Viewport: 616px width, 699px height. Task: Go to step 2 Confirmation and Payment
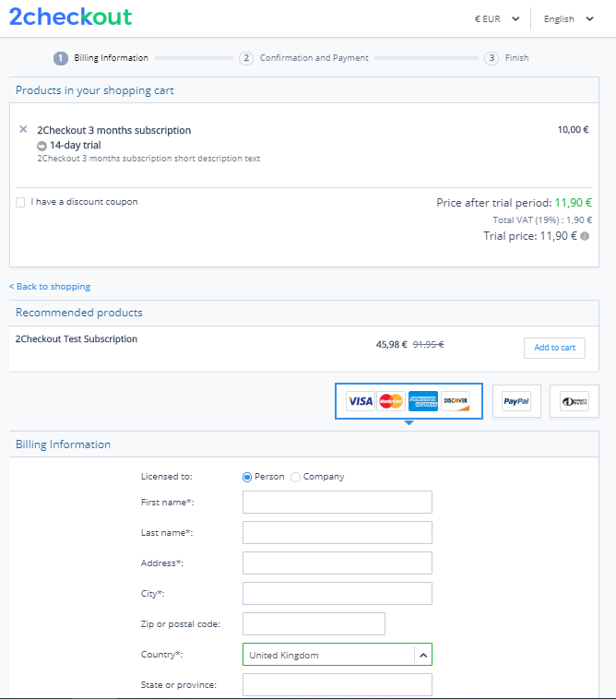tap(303, 58)
